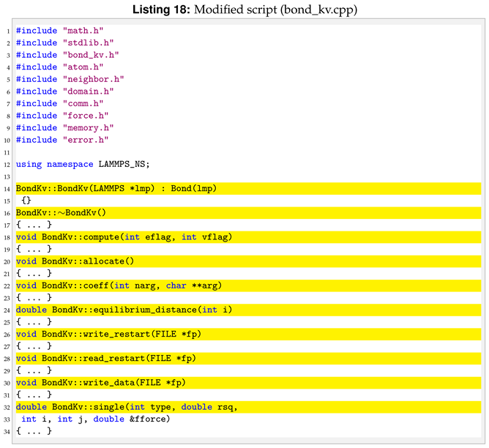Click the 'equilibrium_distance(int i)' line
The width and height of the screenshot is (489, 448).
[x=248, y=310]
